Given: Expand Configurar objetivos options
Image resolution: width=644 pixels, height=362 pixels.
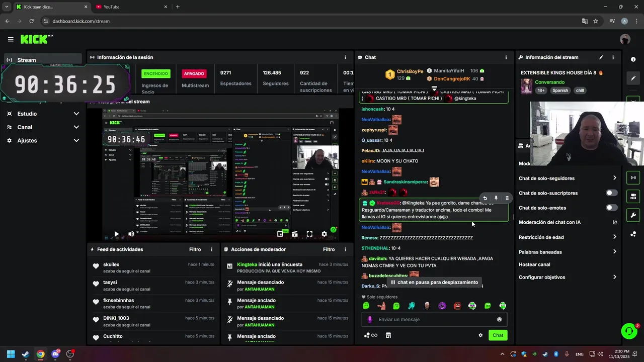Looking at the screenshot, I should (614, 277).
